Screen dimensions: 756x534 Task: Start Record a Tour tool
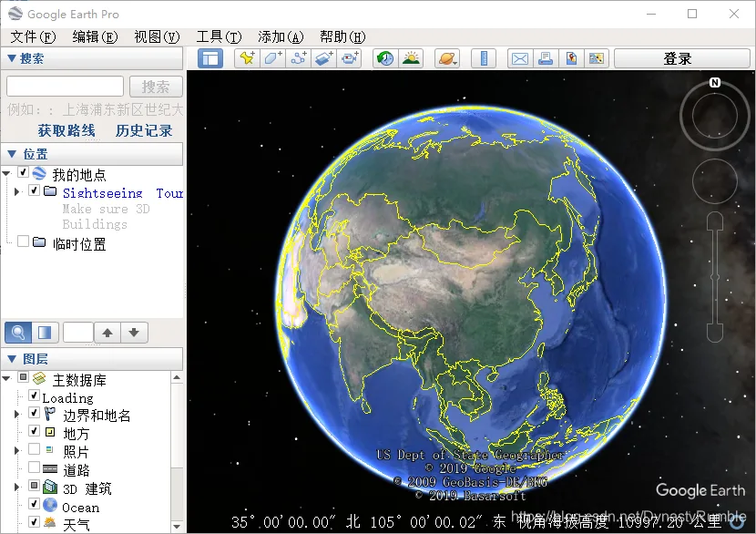(x=350, y=59)
